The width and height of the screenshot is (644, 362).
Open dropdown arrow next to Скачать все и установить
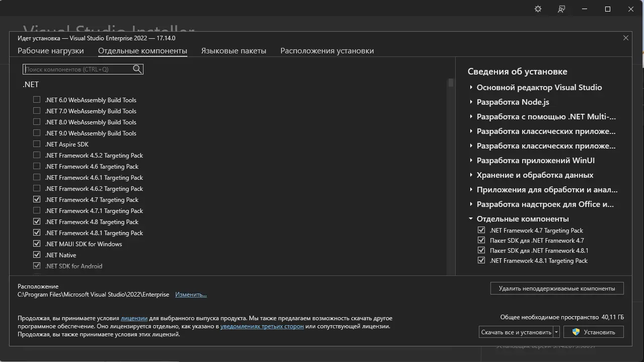tap(556, 332)
